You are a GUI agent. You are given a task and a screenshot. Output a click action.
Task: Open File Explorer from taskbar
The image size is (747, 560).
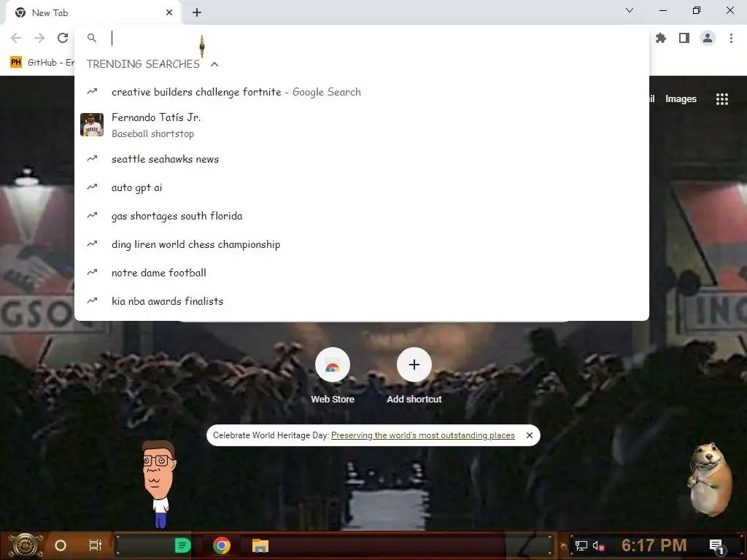click(x=260, y=545)
